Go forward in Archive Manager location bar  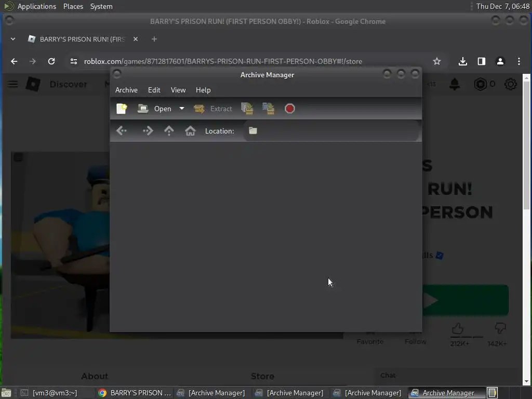click(148, 130)
